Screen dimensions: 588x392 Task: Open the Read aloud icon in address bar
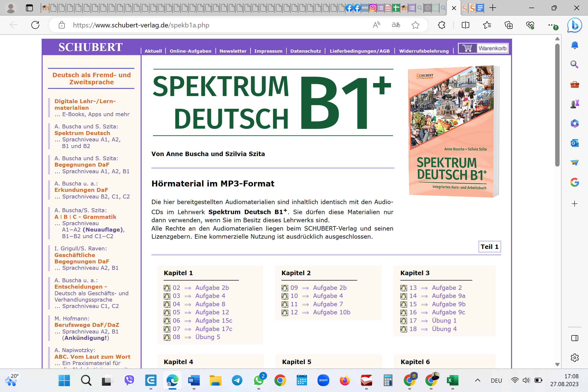[x=376, y=25]
